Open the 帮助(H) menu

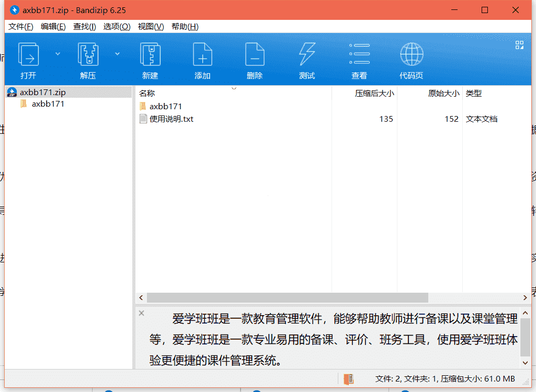coord(185,27)
